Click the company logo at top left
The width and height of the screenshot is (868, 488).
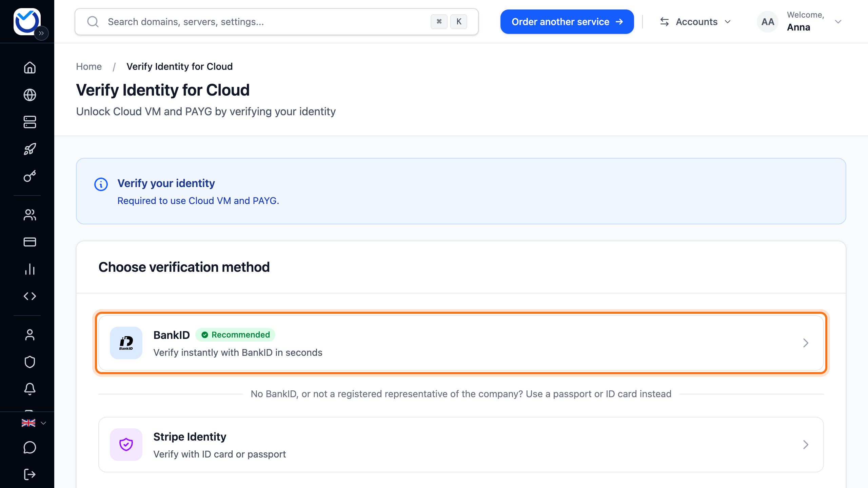[27, 21]
